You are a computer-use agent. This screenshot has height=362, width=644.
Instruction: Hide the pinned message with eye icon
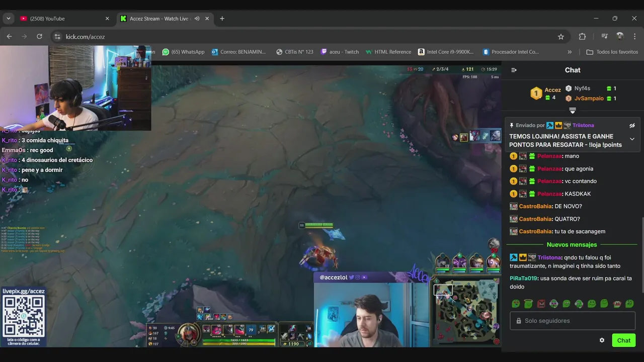(632, 126)
